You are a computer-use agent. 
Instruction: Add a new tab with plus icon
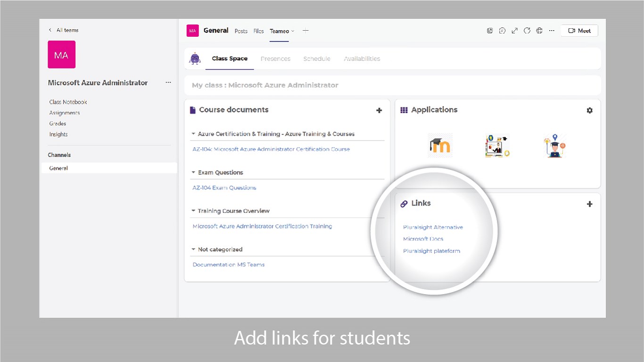coord(305,31)
